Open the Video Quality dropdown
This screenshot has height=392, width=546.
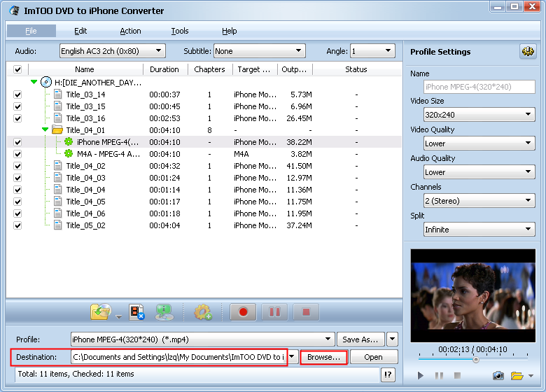pos(479,143)
